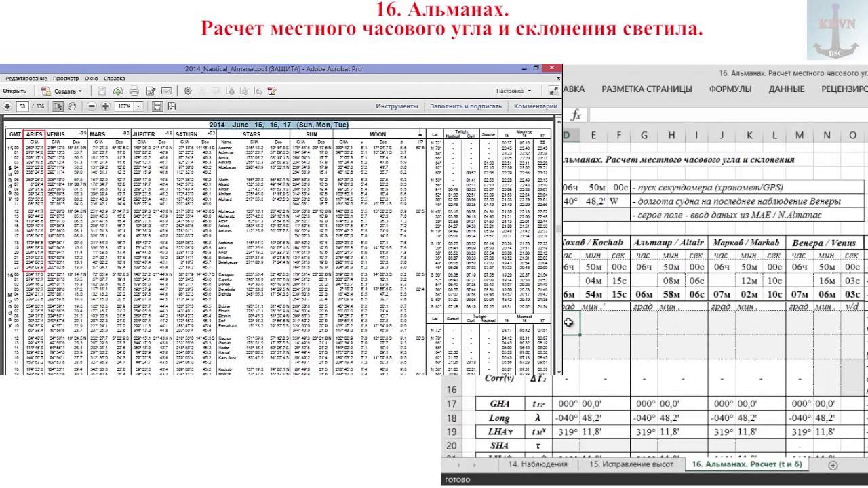Open the Справка menu
This screenshot has width=868, height=488.
115,79
